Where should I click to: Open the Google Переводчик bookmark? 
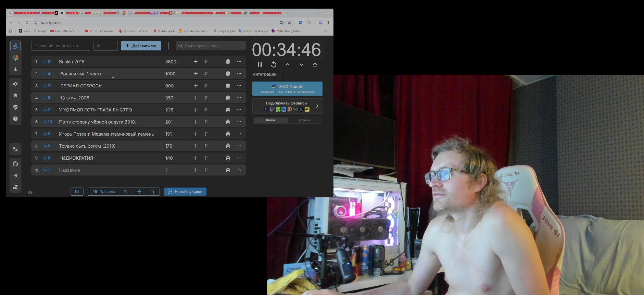click(x=253, y=31)
